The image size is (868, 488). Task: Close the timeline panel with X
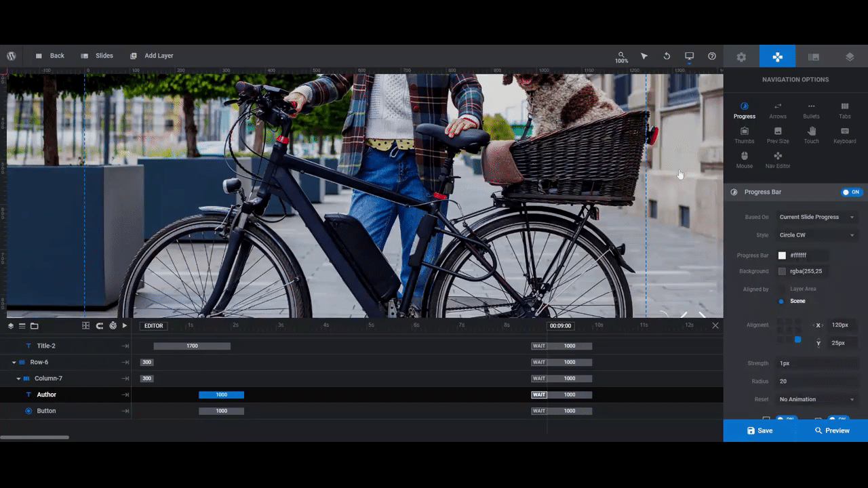(x=715, y=326)
